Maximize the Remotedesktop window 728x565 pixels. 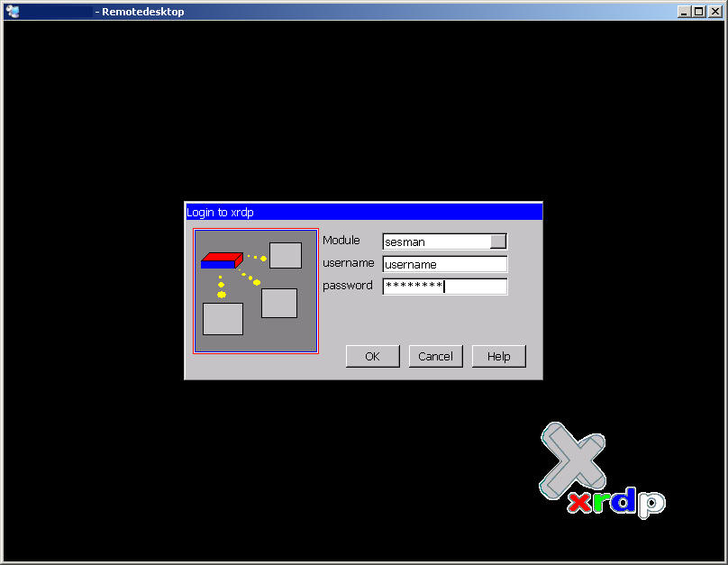(x=698, y=12)
